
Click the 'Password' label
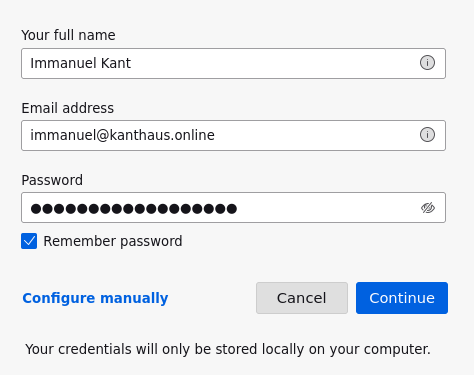click(52, 180)
